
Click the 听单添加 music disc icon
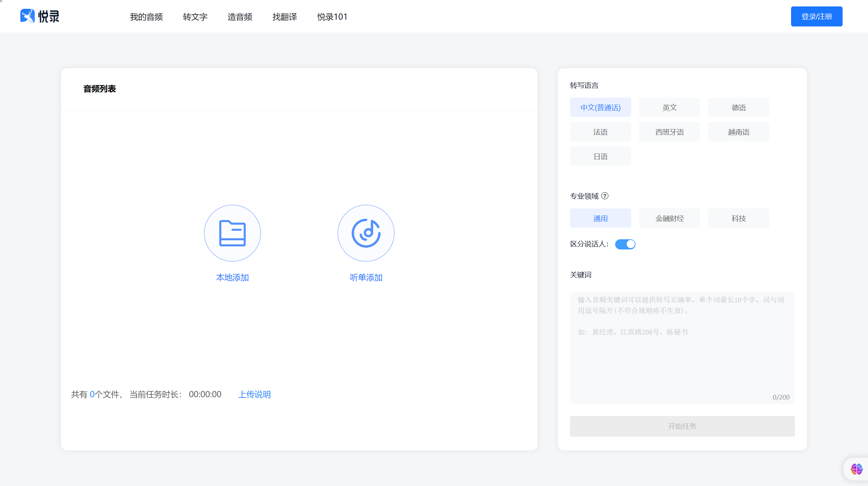point(366,233)
